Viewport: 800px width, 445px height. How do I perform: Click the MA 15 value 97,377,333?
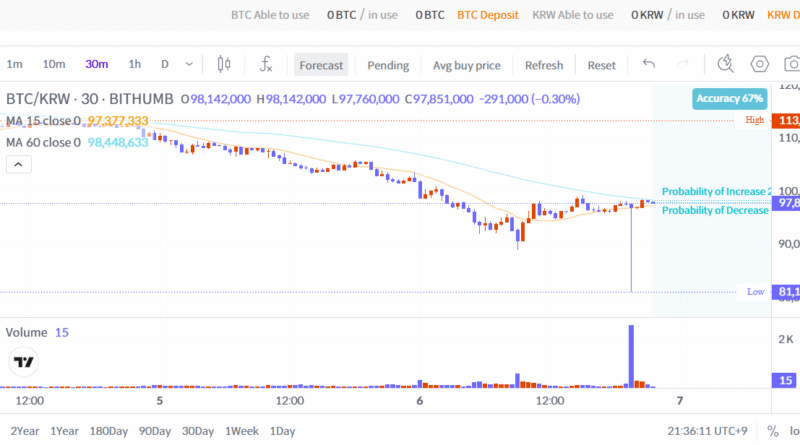[118, 121]
